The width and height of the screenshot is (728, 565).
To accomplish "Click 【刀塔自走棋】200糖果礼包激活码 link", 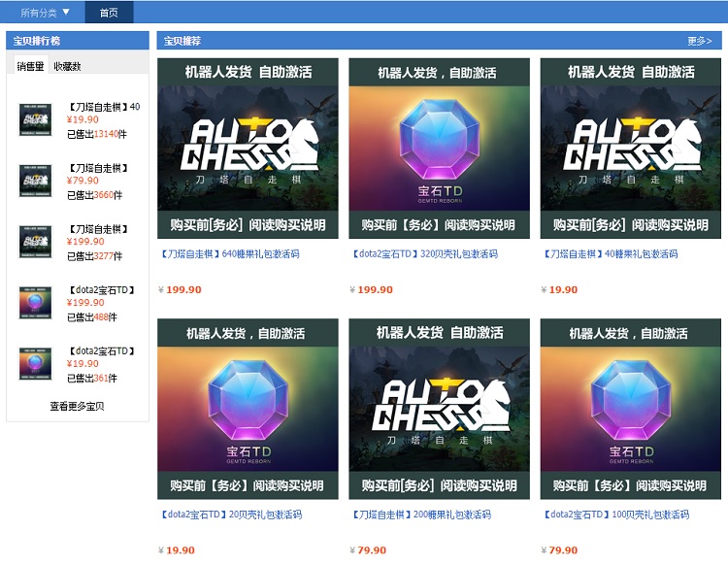I will click(421, 515).
